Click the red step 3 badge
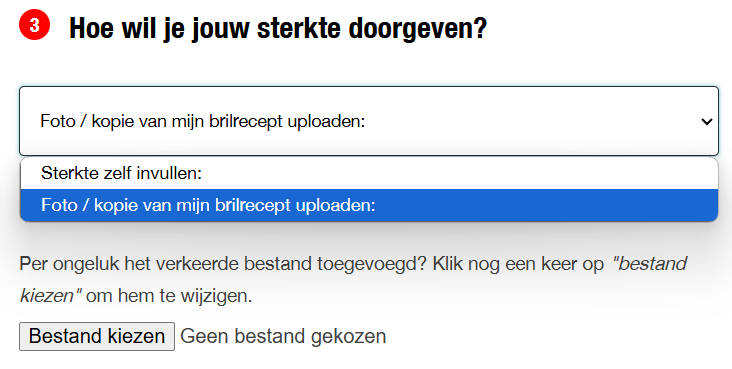 coord(34,25)
